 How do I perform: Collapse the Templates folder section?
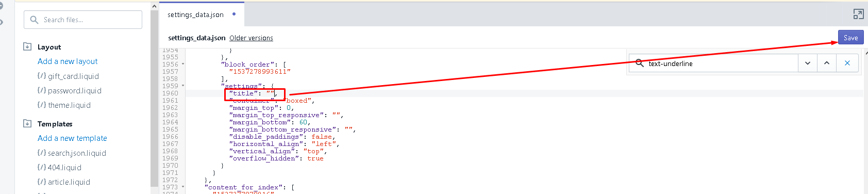55,124
